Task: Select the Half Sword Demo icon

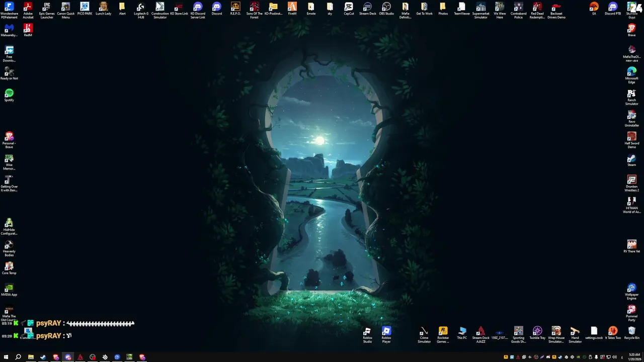Action: (x=631, y=140)
